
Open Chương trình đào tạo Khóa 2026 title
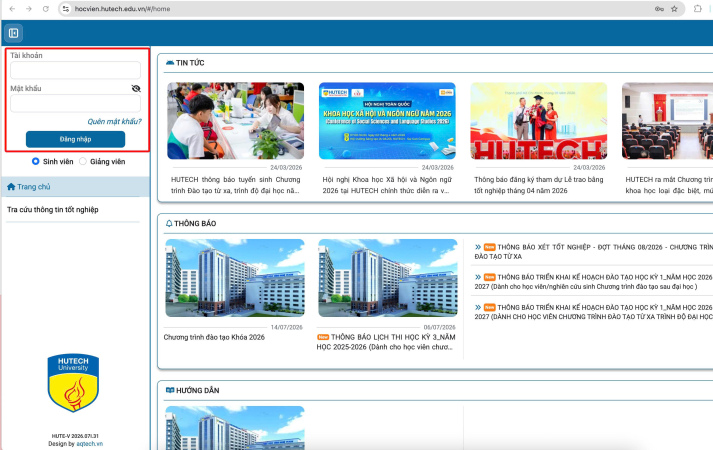pyautogui.click(x=214, y=337)
